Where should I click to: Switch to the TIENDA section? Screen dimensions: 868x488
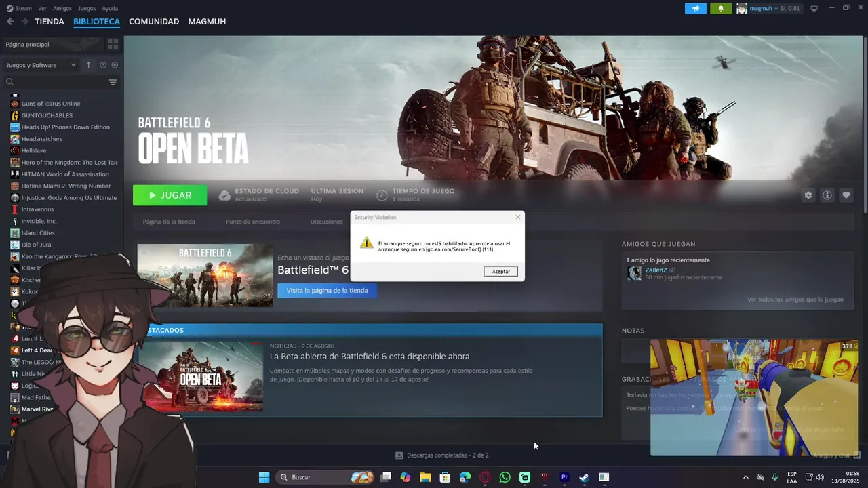pyautogui.click(x=50, y=22)
